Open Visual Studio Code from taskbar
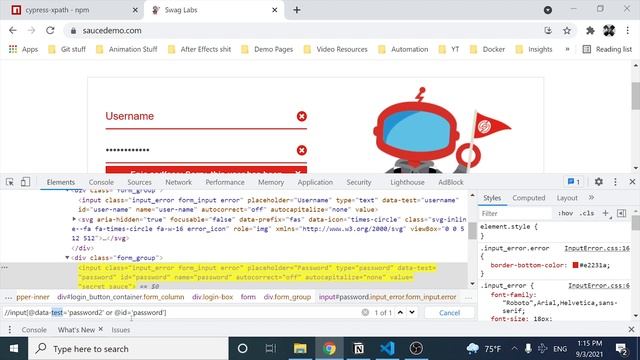The height and width of the screenshot is (360, 640). click(387, 349)
